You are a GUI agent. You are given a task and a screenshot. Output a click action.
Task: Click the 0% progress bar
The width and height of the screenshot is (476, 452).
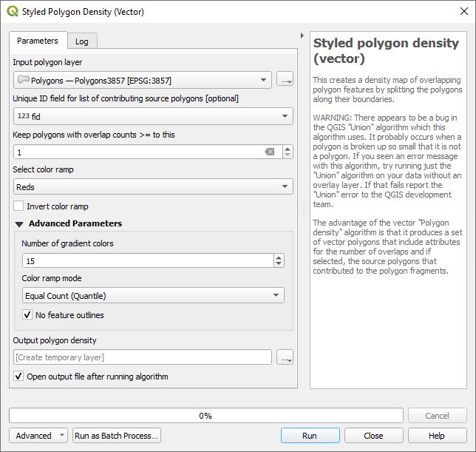coord(206,415)
